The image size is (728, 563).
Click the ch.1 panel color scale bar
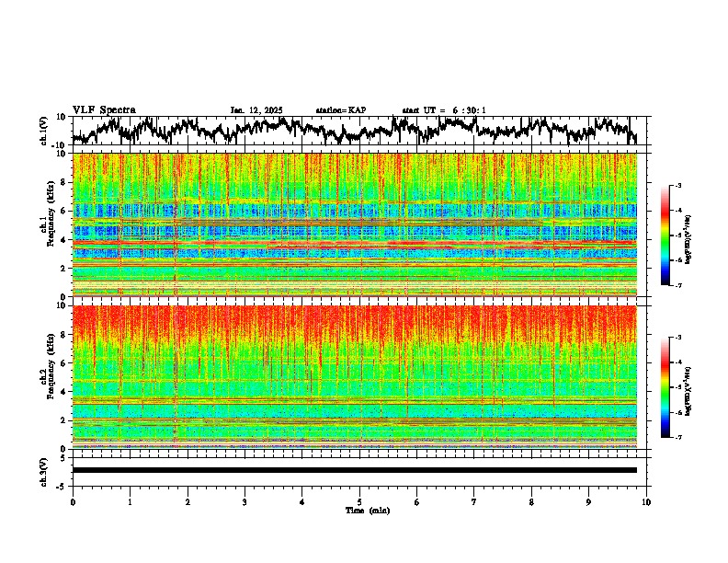(x=665, y=236)
